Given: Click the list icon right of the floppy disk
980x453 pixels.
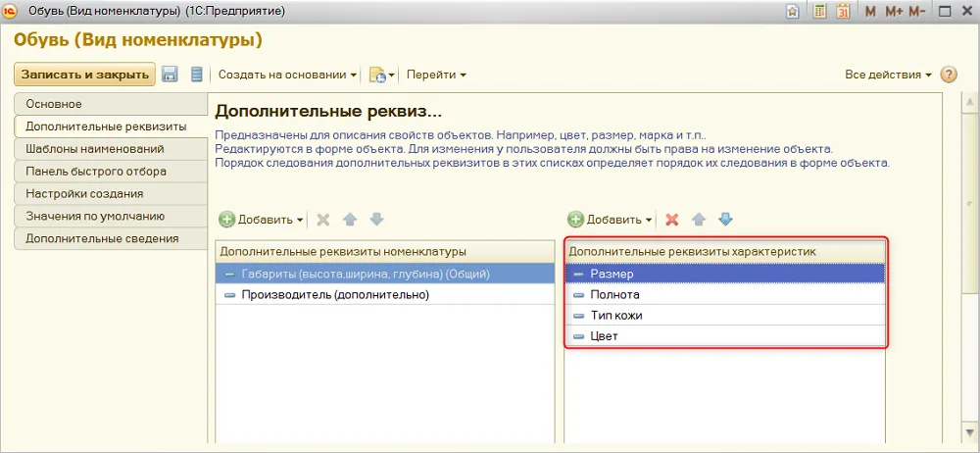Looking at the screenshot, I should click(x=197, y=75).
